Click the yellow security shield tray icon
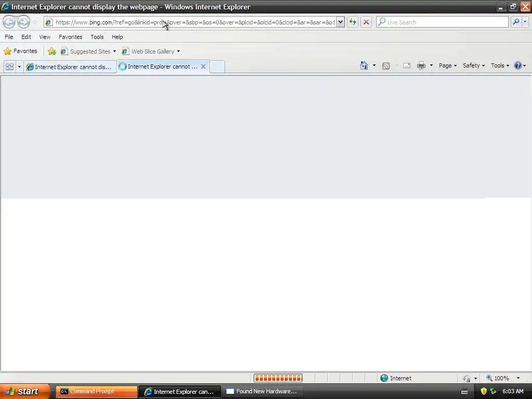532x399 pixels. tap(484, 392)
